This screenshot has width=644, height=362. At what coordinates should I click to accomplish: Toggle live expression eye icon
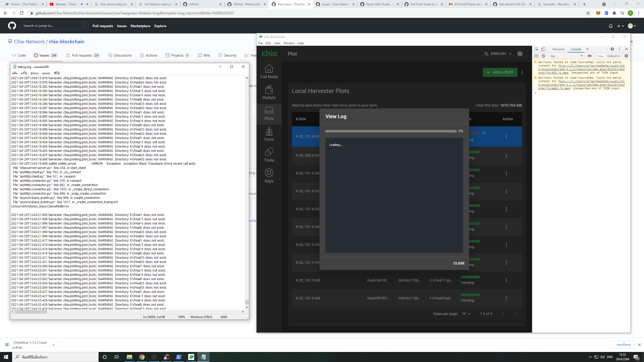(589, 56)
